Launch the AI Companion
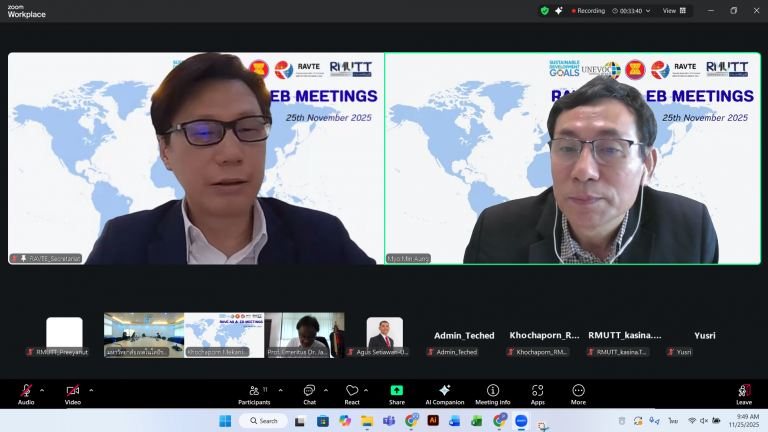 (444, 393)
